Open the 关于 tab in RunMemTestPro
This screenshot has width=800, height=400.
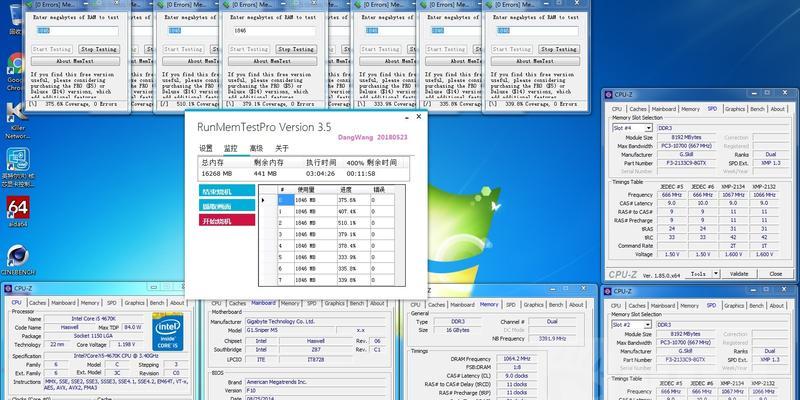click(282, 148)
